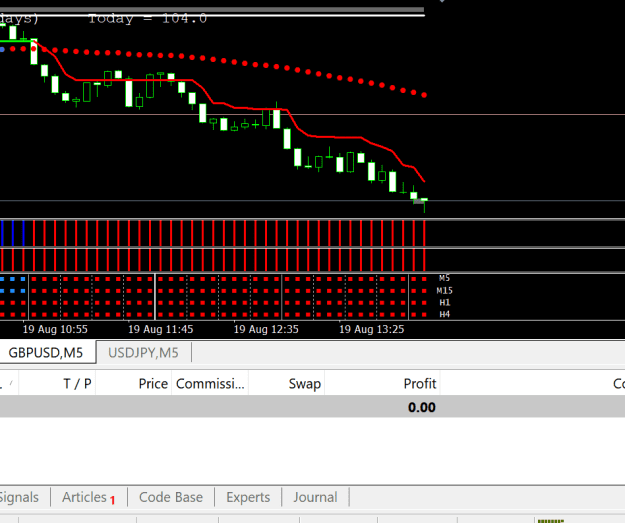Viewport: 625px width, 523px height.
Task: Sort by Profit column header
Action: tap(382, 383)
